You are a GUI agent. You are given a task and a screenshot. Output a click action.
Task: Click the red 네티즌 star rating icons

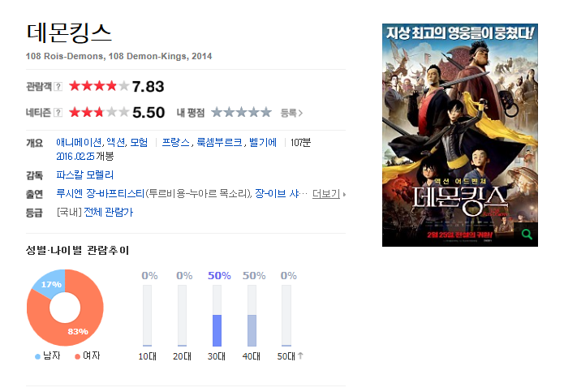99,112
